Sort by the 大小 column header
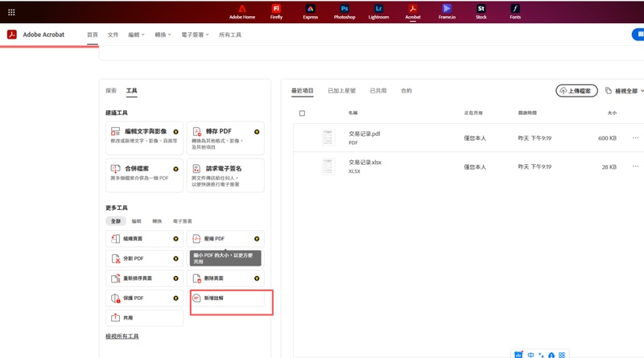This screenshot has height=358, width=644. (x=612, y=113)
